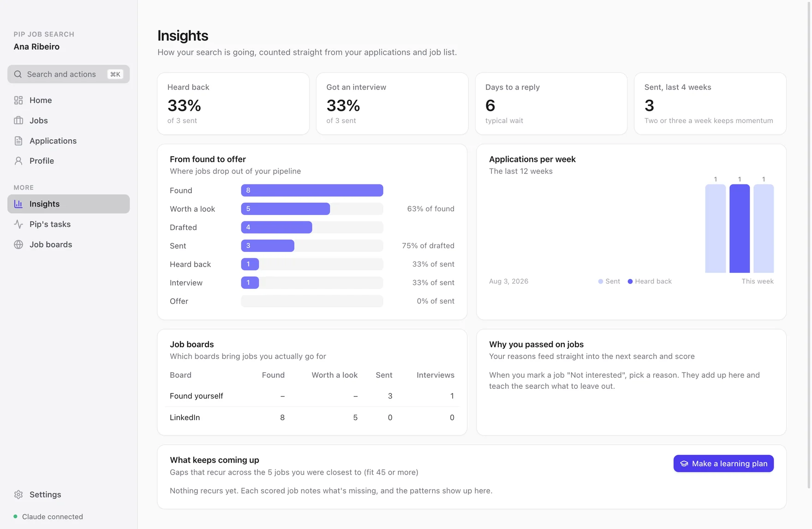Open Settings label in the sidebar

[45, 494]
